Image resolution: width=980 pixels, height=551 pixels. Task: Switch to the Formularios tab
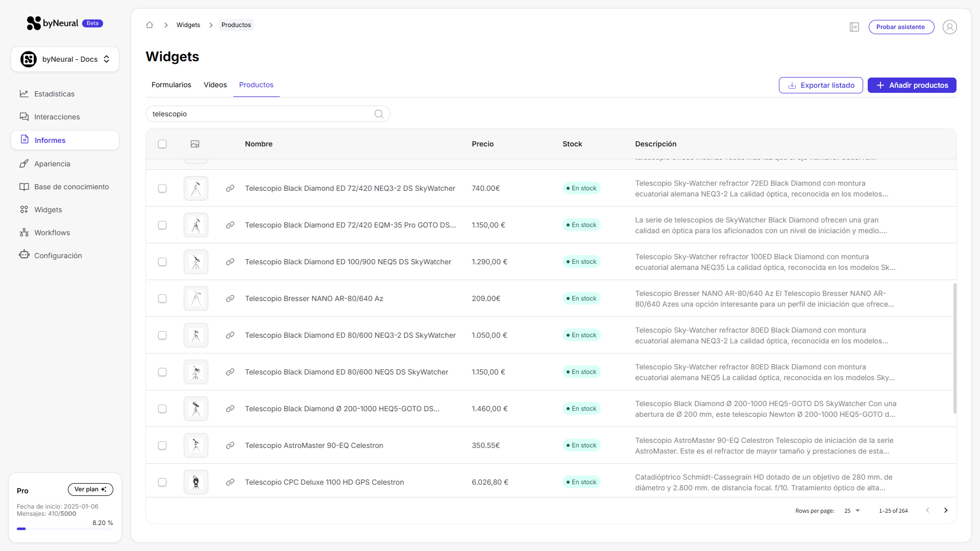click(171, 85)
